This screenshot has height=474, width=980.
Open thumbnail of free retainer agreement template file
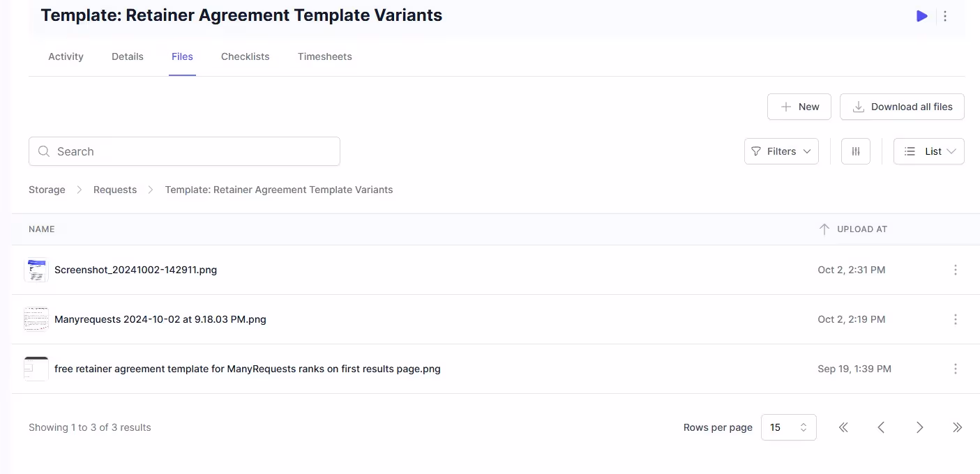pos(36,369)
